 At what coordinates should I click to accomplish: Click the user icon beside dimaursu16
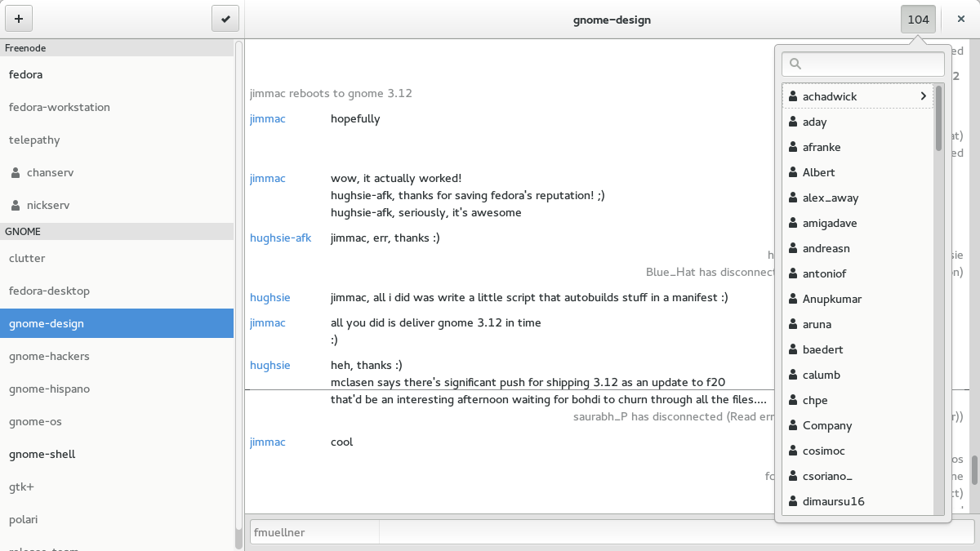(793, 501)
